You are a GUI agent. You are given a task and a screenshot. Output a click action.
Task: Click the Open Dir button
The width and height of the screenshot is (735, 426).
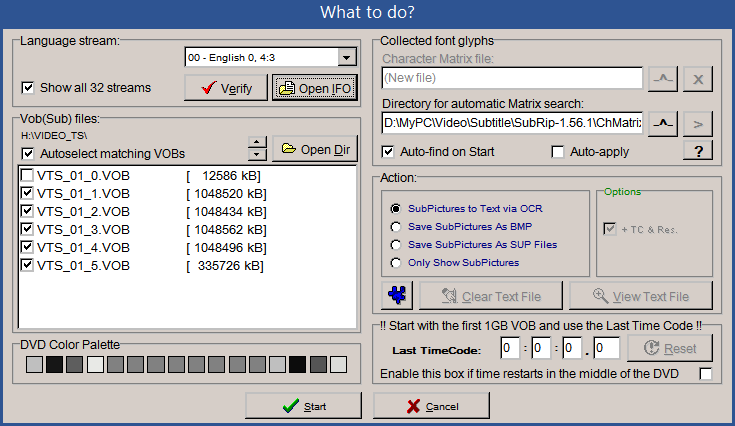[x=315, y=149]
